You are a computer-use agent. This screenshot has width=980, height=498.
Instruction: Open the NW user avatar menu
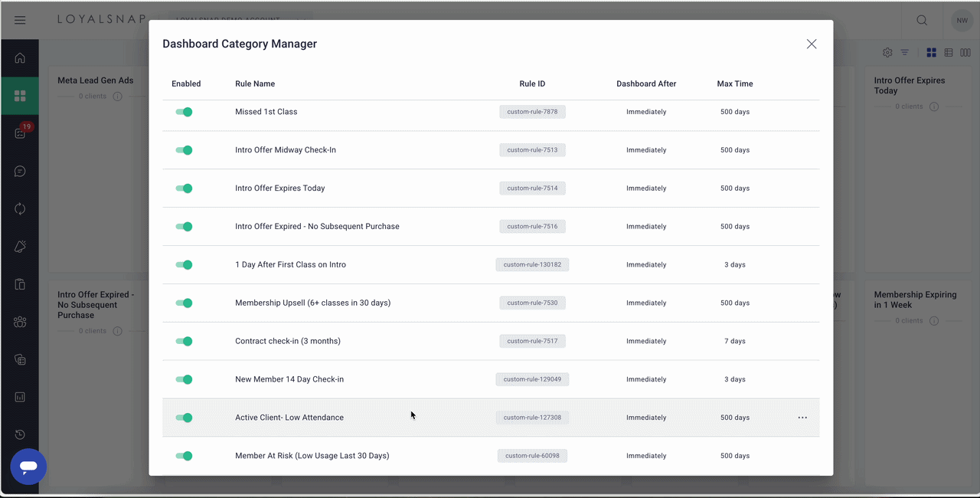[961, 20]
